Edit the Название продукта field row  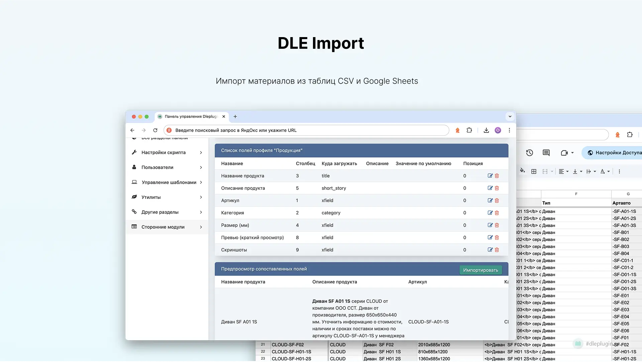[490, 176]
